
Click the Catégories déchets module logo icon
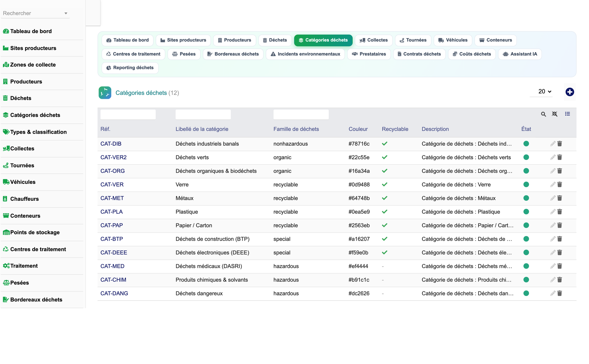tap(105, 93)
